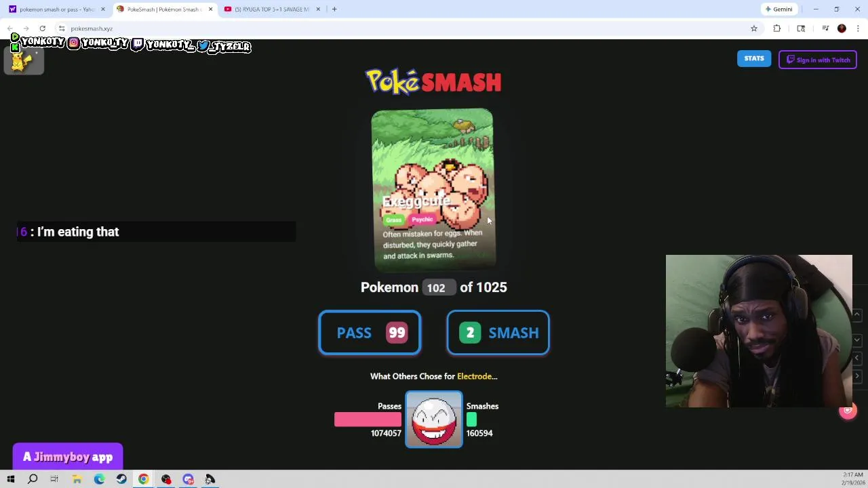Click the SMASH button
Viewport: 868px width, 488px height.
(x=498, y=333)
